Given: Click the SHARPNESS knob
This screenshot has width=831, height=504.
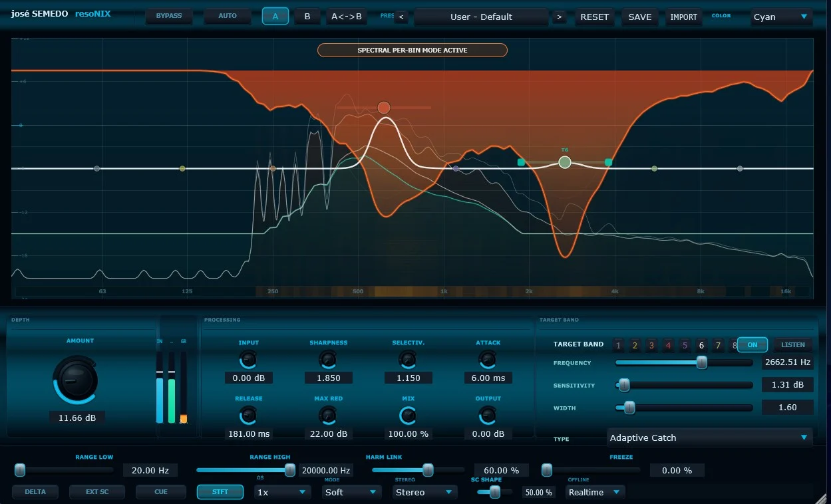Looking at the screenshot, I should 328,360.
